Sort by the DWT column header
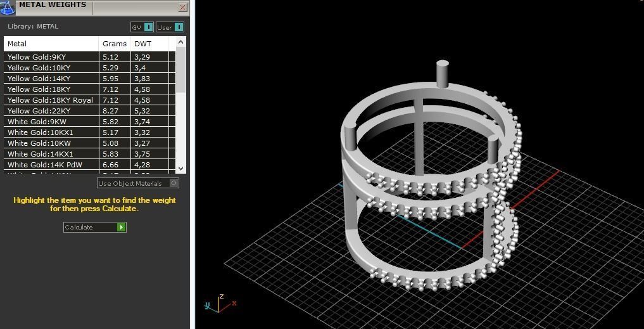Image resolution: width=644 pixels, height=329 pixels. point(149,44)
